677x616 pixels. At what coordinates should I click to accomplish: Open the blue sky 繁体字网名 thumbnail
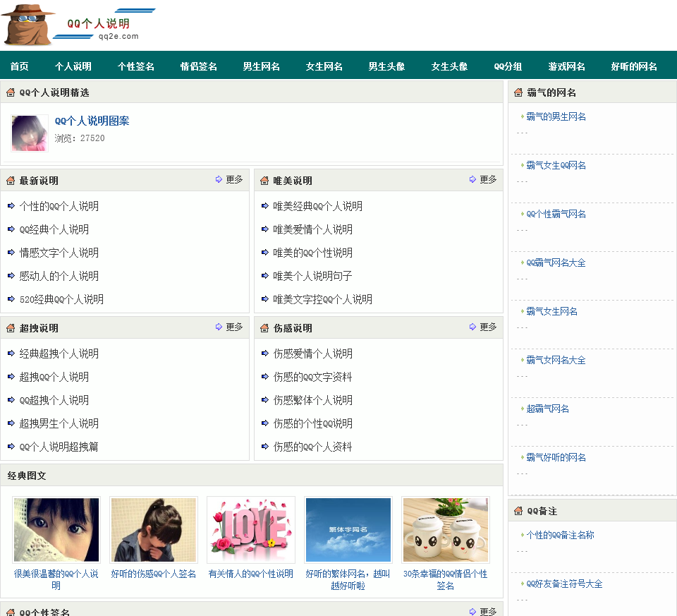[348, 530]
